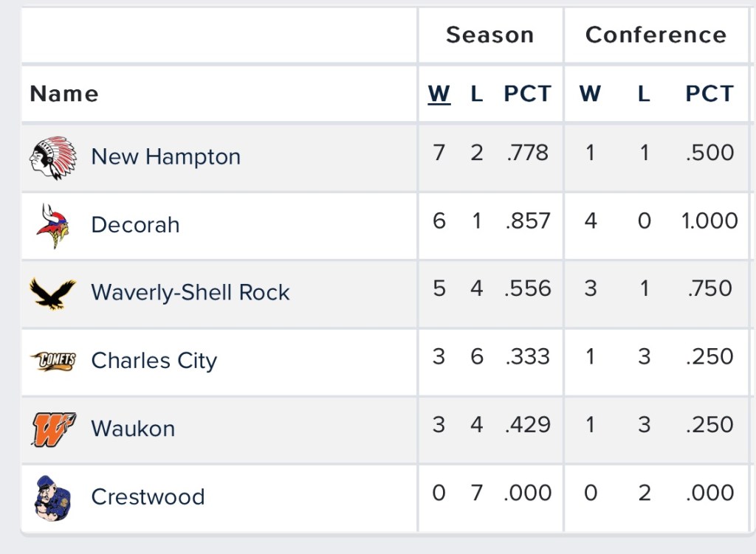
Task: Open the New Hampton team link
Action: click(x=165, y=157)
